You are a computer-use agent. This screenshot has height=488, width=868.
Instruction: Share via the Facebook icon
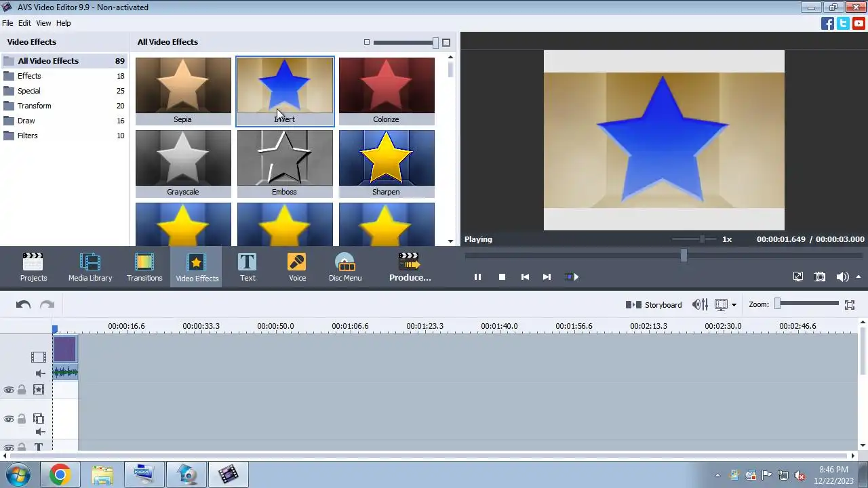pos(827,24)
